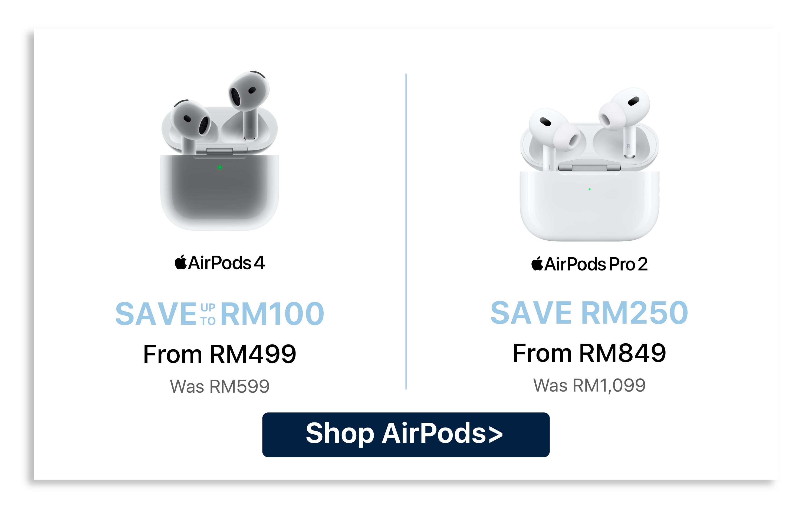Click the SAVE RM250 promotional text
The width and height of the screenshot is (812, 508).
(589, 312)
